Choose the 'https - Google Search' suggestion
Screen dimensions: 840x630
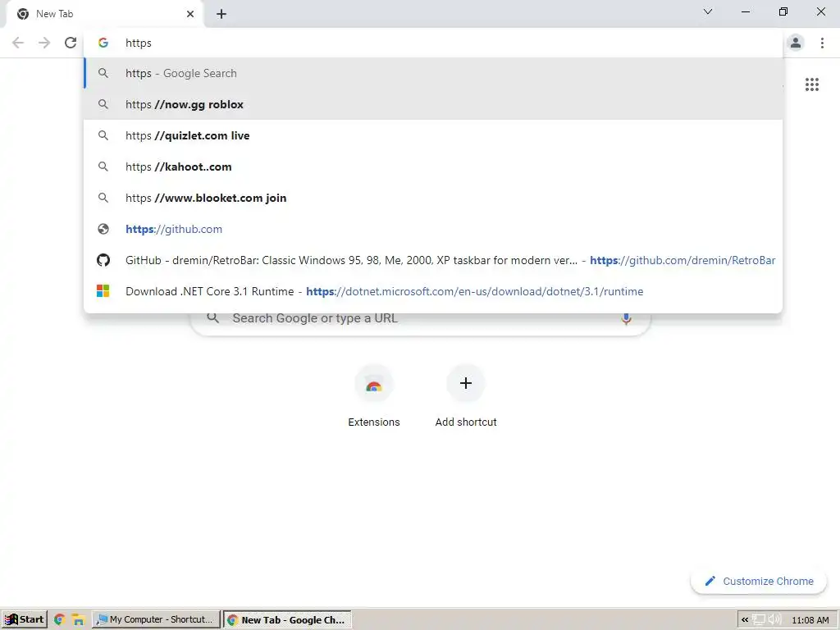pyautogui.click(x=433, y=73)
